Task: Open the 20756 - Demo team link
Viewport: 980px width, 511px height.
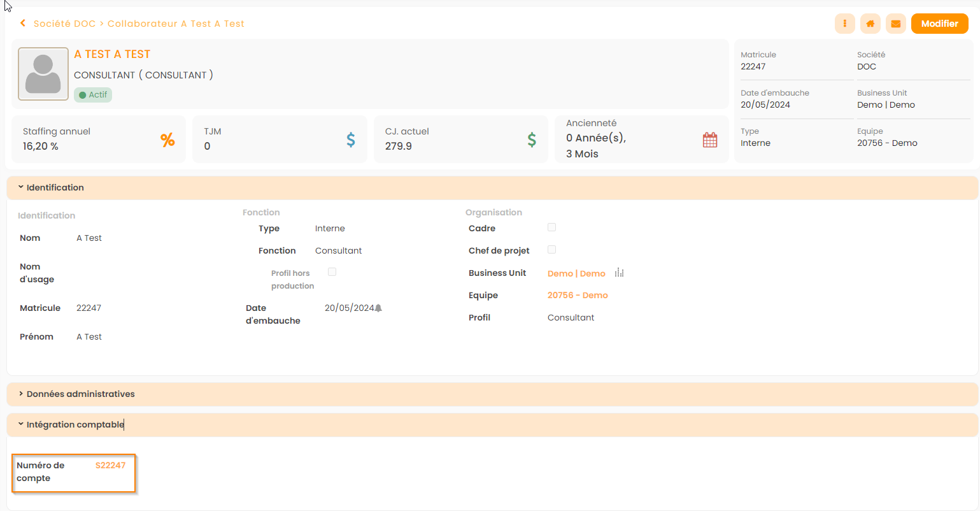Action: (x=578, y=296)
